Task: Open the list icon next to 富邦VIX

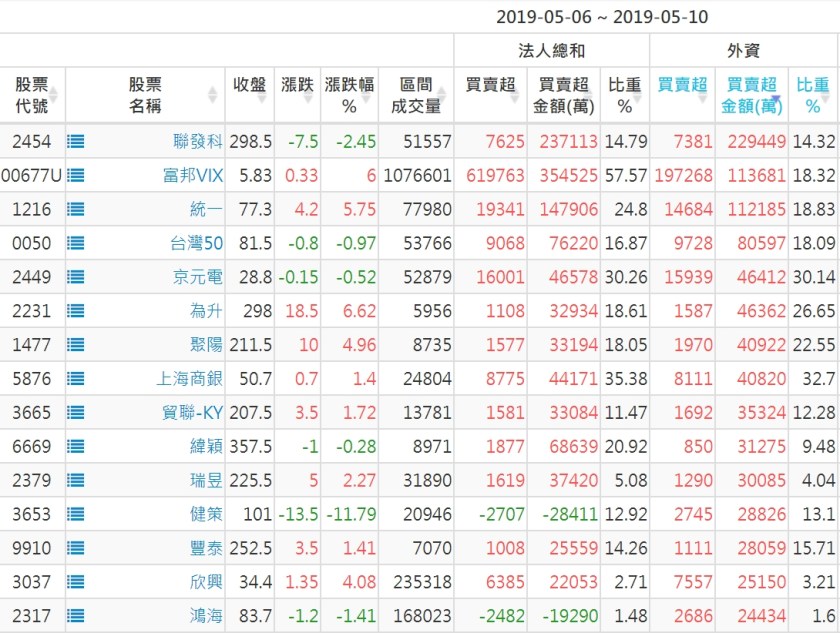Action: (75, 176)
